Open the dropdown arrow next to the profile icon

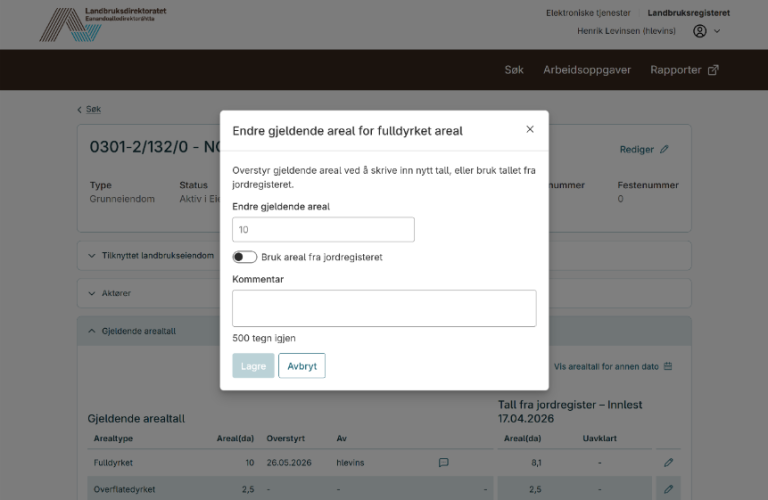click(x=717, y=31)
